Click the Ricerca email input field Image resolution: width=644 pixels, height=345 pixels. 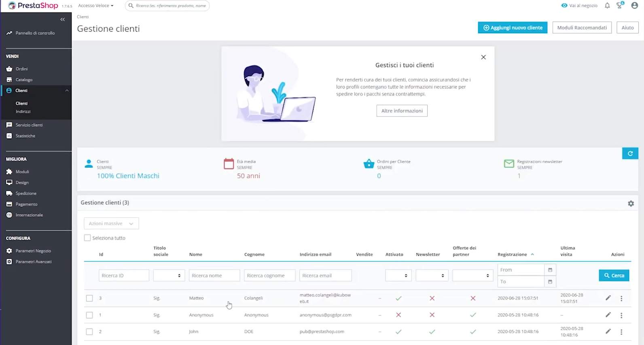(325, 276)
